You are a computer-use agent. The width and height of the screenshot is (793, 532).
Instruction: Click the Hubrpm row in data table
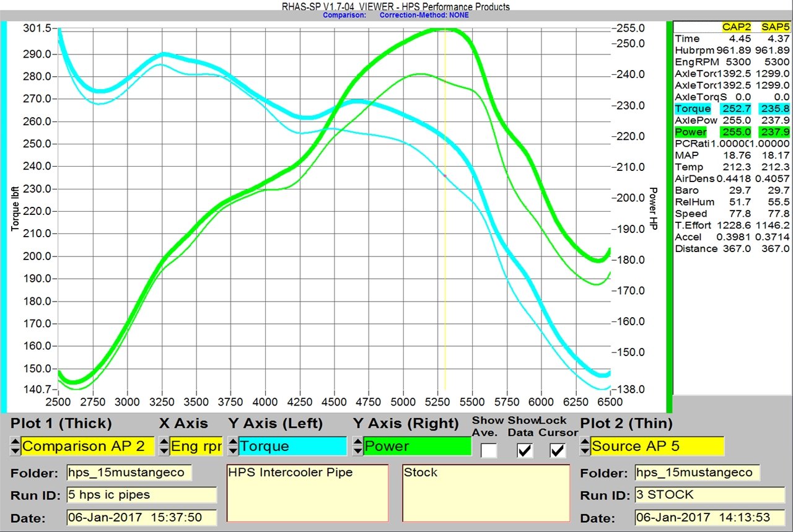coord(732,50)
